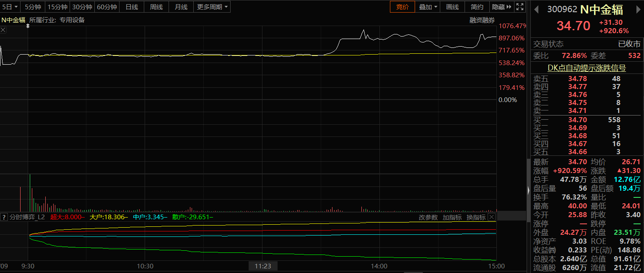Click 专用设备 industry label
This screenshot has height=273, width=644.
pyautogui.click(x=72, y=20)
